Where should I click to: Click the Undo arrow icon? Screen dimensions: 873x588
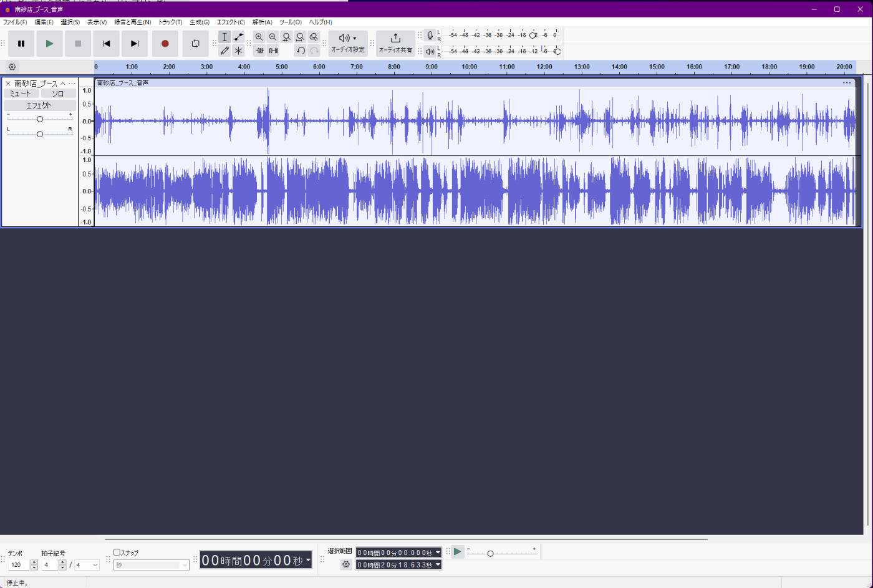pyautogui.click(x=301, y=51)
